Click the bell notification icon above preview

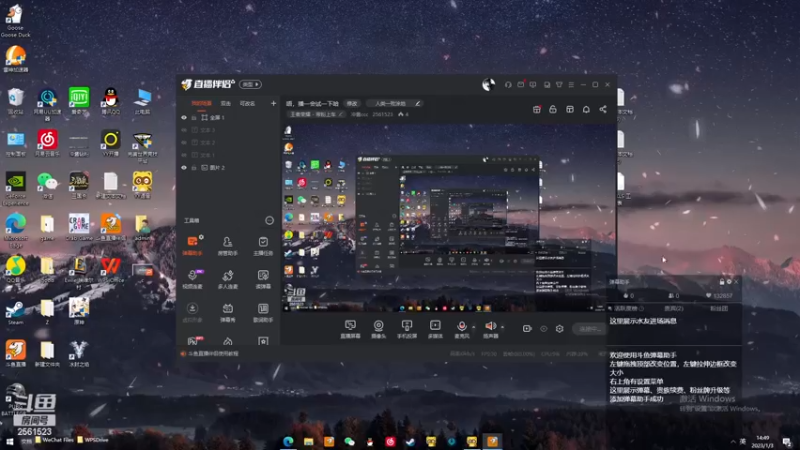(586, 109)
